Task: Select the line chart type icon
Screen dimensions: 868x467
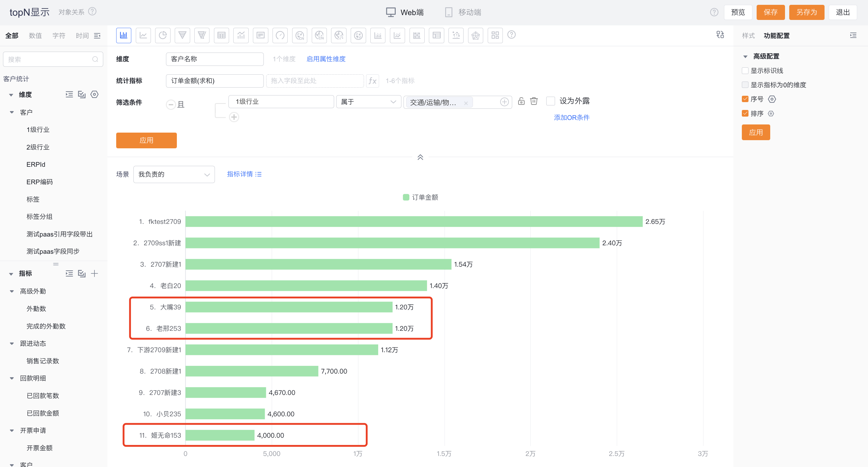Action: coord(143,35)
